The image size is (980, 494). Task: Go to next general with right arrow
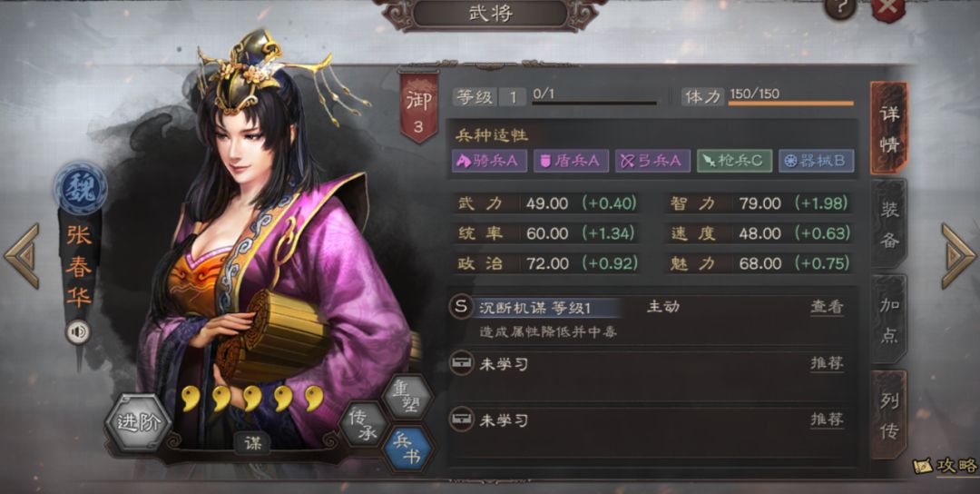coord(957,256)
